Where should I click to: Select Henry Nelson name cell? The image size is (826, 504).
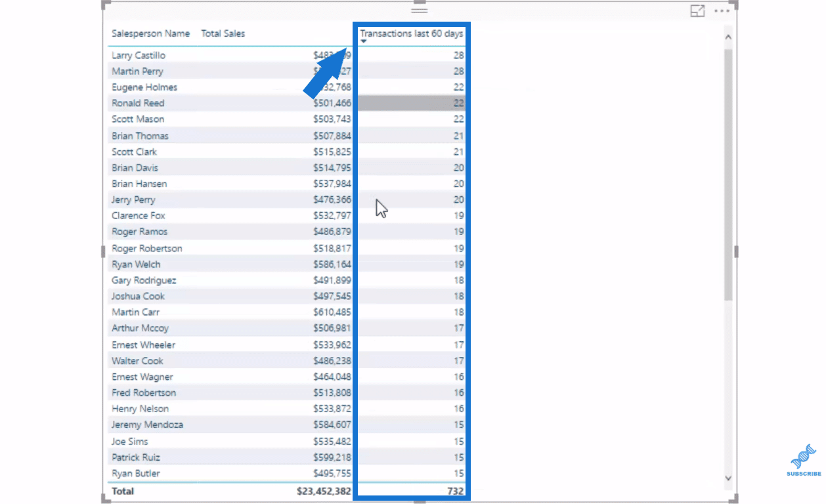tap(140, 408)
